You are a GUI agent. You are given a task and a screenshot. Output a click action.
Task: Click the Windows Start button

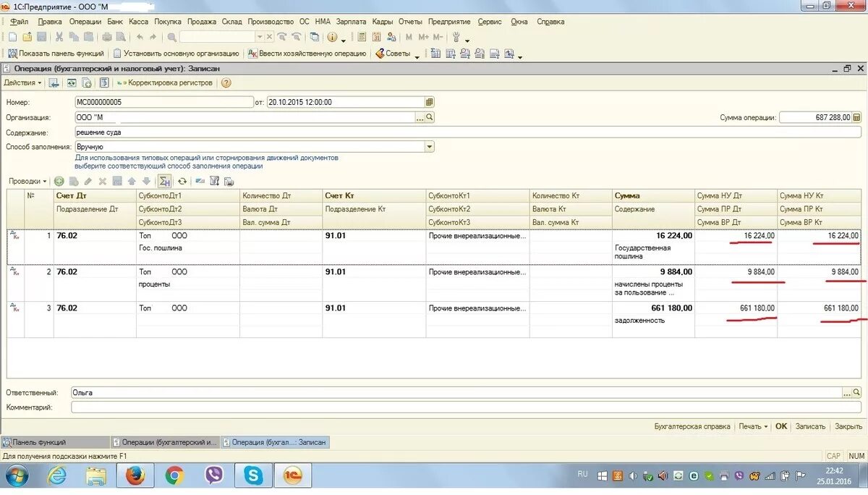tap(17, 475)
